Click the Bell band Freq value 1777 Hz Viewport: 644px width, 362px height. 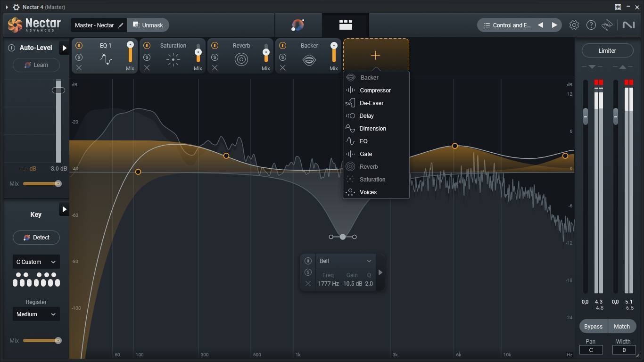[x=328, y=284]
